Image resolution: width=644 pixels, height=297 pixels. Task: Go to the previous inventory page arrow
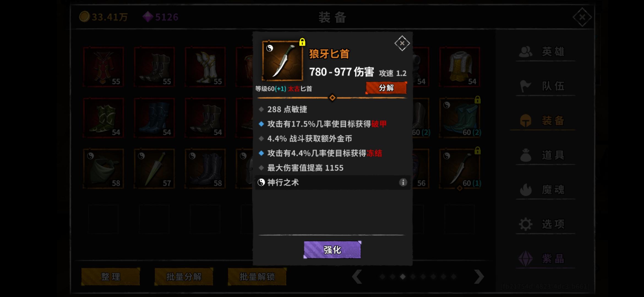(357, 277)
